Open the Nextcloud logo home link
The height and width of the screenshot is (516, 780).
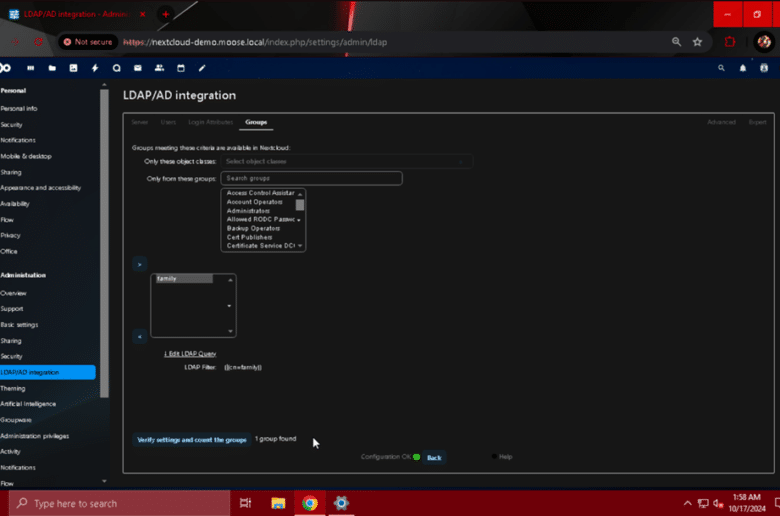5,68
